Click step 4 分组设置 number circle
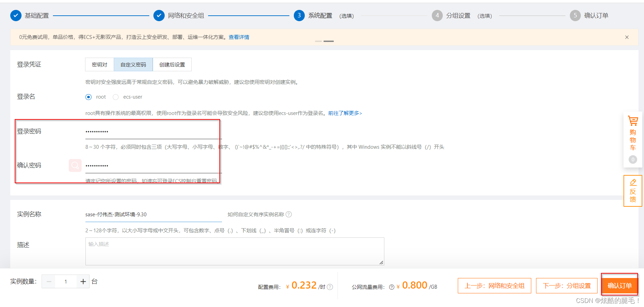 pos(437,16)
